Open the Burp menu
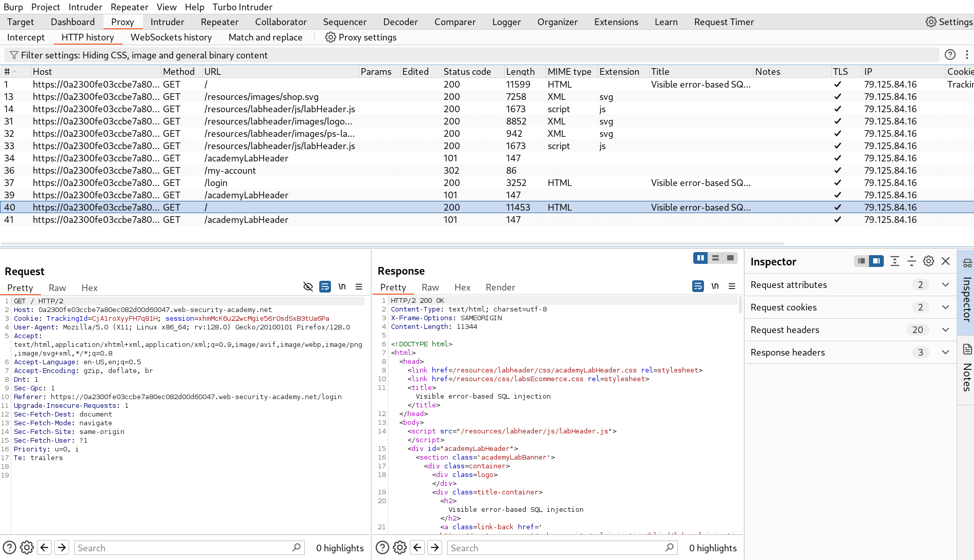 pyautogui.click(x=13, y=7)
